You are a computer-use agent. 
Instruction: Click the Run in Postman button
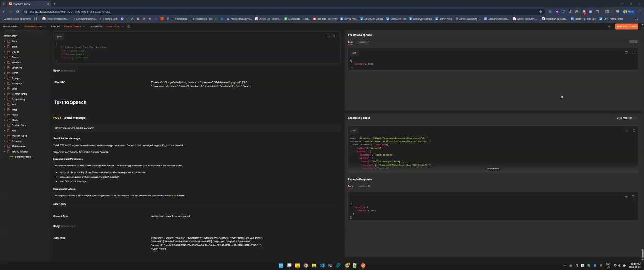pyautogui.click(x=626, y=27)
